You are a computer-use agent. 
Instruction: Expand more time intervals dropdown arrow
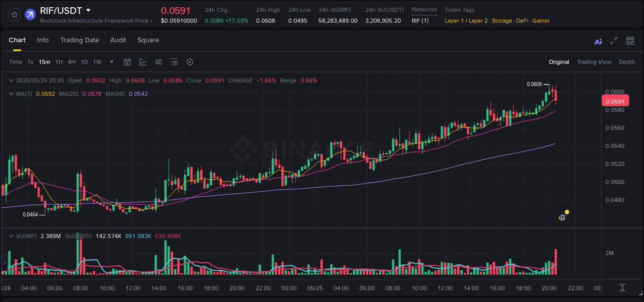[x=112, y=62]
